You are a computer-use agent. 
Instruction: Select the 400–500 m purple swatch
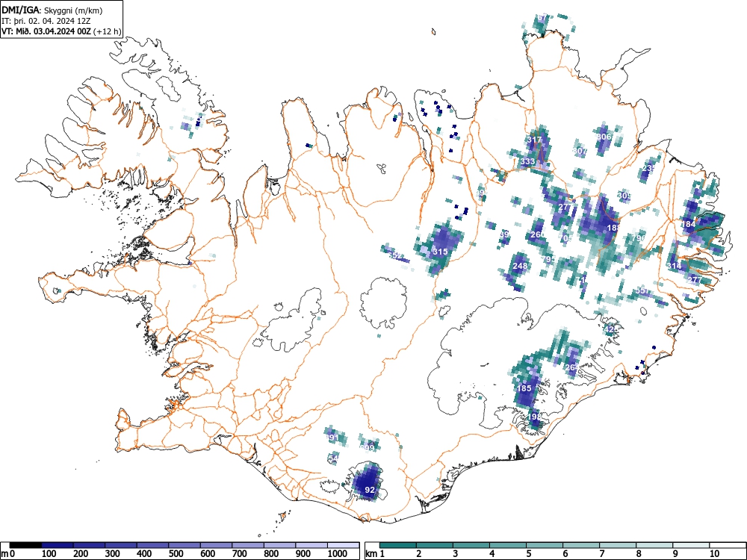coord(152,545)
